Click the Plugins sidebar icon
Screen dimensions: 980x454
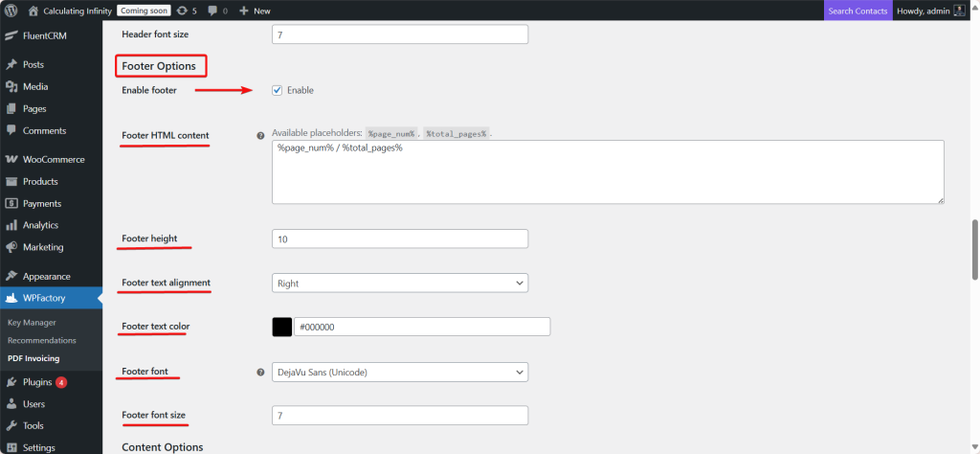coord(11,382)
